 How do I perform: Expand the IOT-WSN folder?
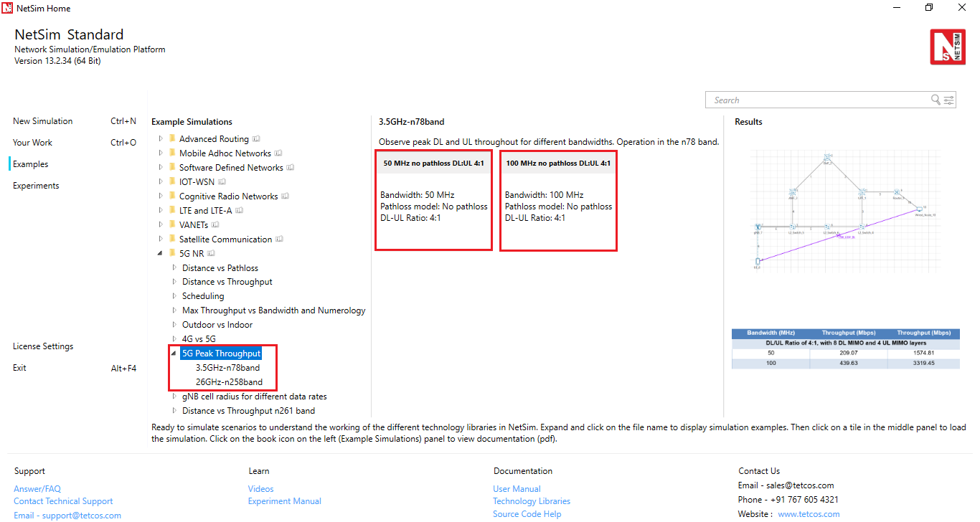(161, 182)
